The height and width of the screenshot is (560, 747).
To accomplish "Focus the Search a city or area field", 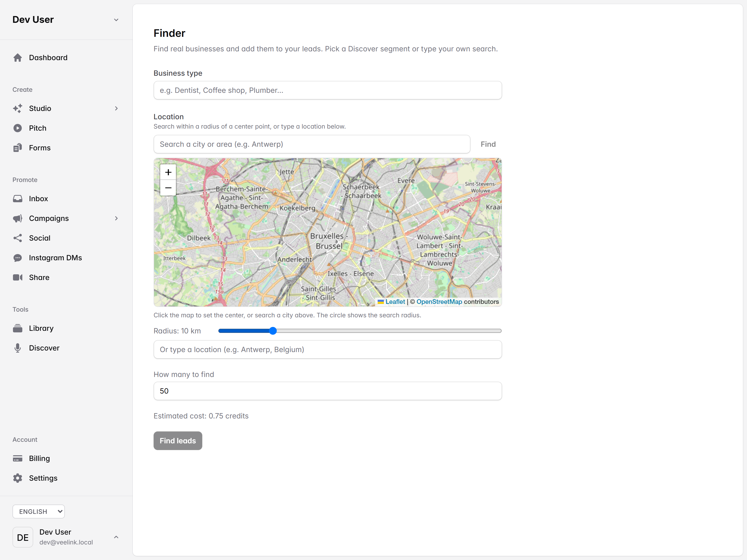I will coord(312,144).
